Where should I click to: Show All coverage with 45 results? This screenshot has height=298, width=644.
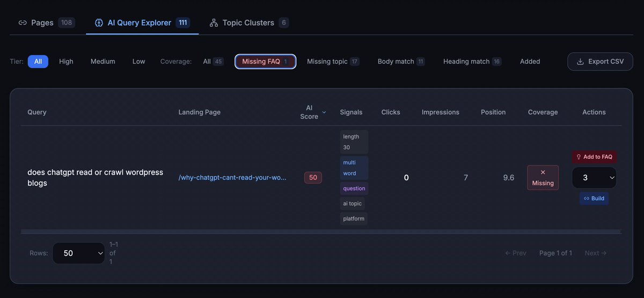pyautogui.click(x=213, y=61)
